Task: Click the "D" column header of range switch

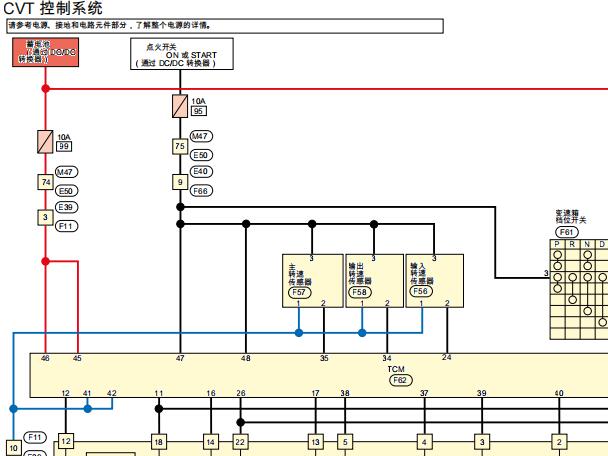Action: pyautogui.click(x=602, y=244)
